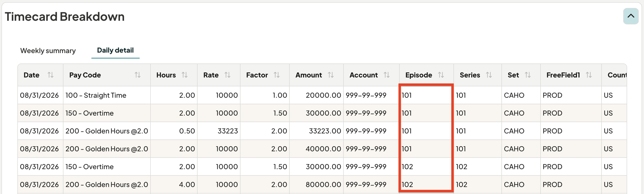Sort by Hours column arrows

pos(185,75)
